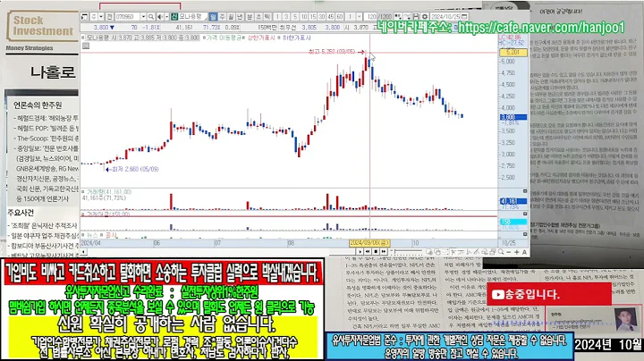The image size is (644, 361).
Task: Click the save (floppy disk) chart icon
Action: tap(416, 16)
